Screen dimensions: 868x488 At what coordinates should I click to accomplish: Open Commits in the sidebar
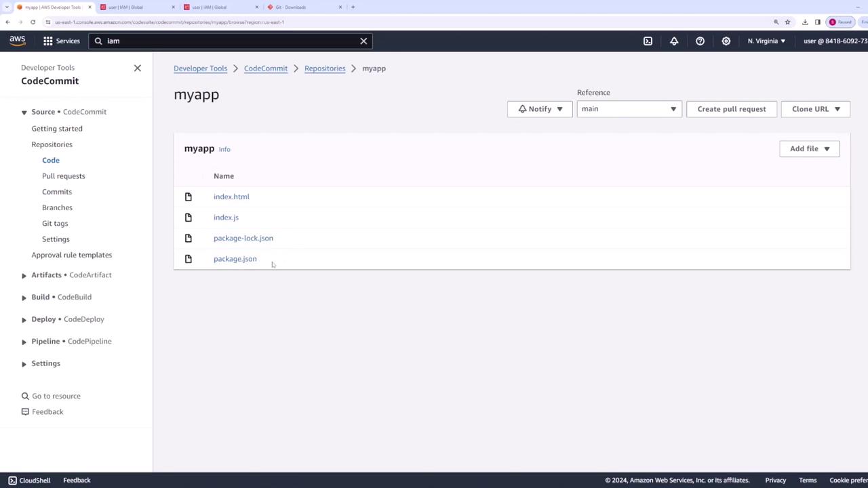[57, 192]
